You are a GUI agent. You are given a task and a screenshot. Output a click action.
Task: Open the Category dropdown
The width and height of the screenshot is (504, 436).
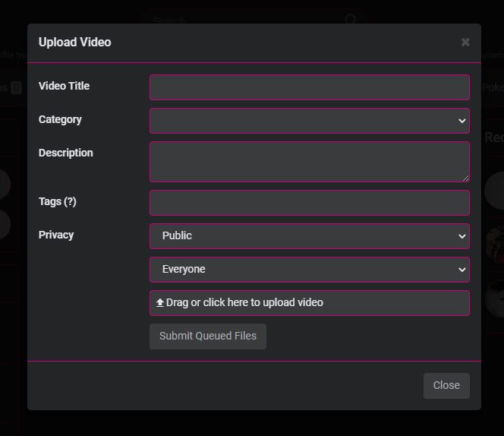click(x=309, y=121)
